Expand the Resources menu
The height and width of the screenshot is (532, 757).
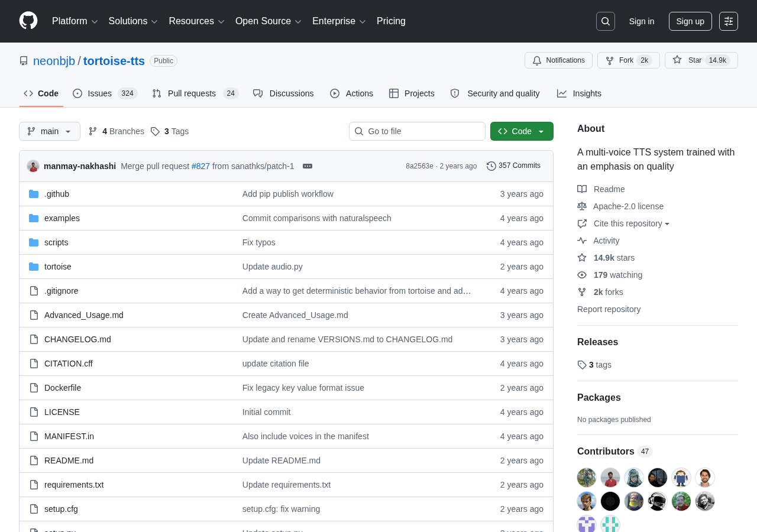pos(197,21)
